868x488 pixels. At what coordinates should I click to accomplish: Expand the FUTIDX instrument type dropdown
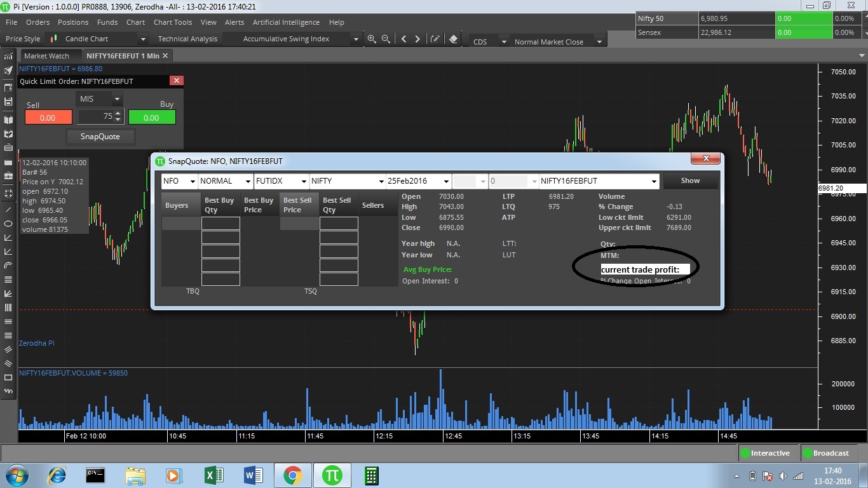tap(303, 181)
